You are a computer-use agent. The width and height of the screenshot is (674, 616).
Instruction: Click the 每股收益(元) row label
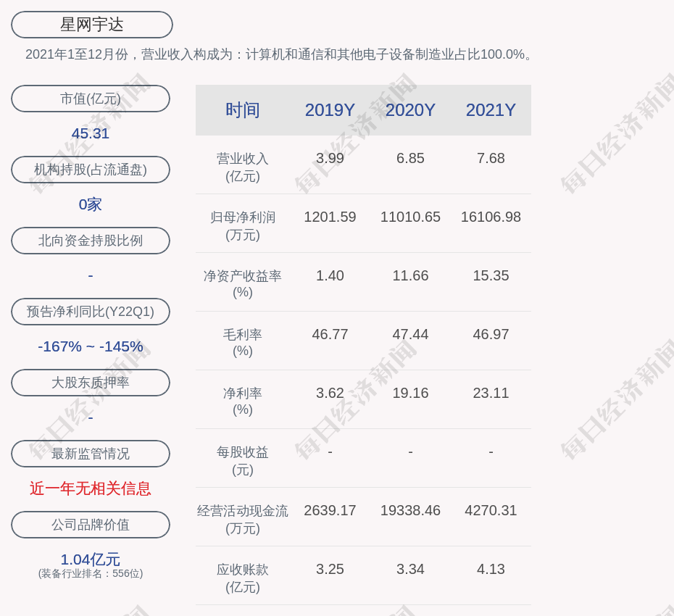point(243,461)
